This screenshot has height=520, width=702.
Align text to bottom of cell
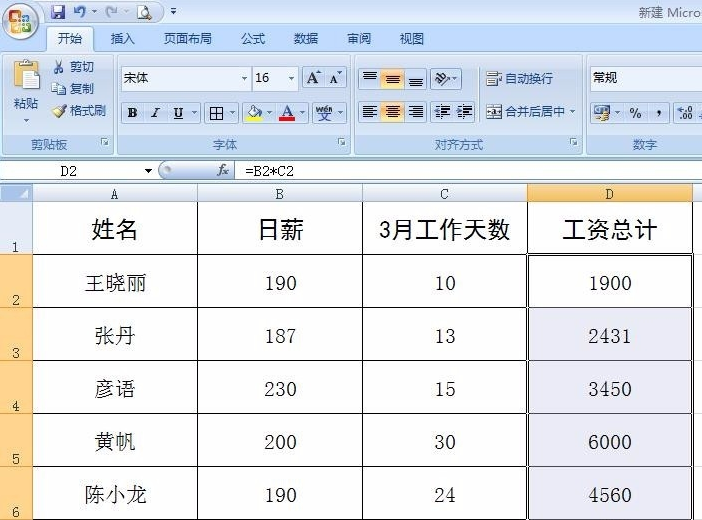click(x=416, y=78)
